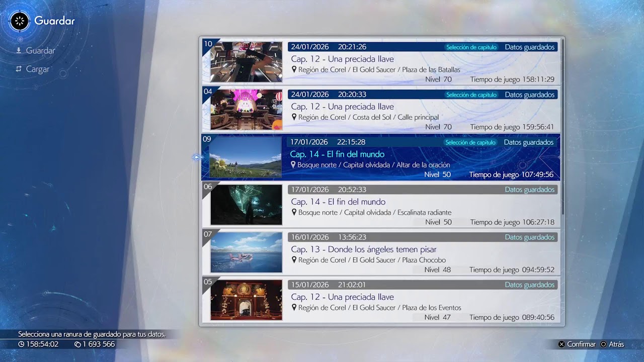Select Cap. 13 - Donde los ángeles temen pisar
The image size is (644, 362).
[364, 249]
